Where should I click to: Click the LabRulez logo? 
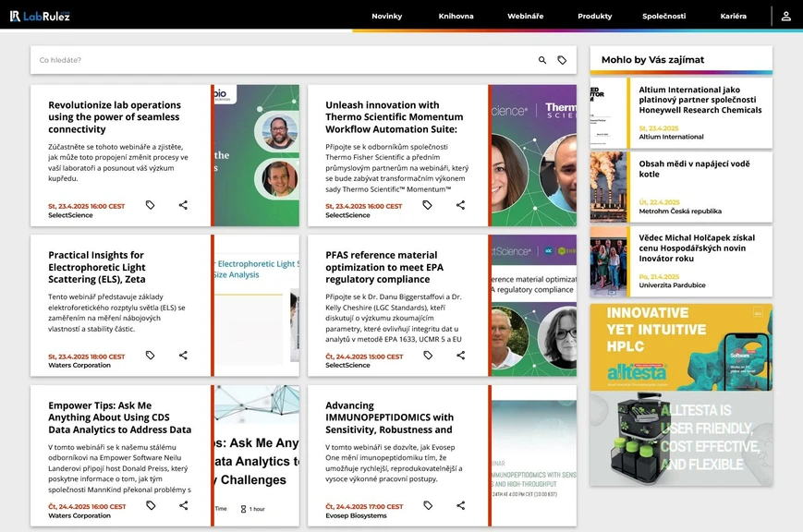click(x=41, y=15)
